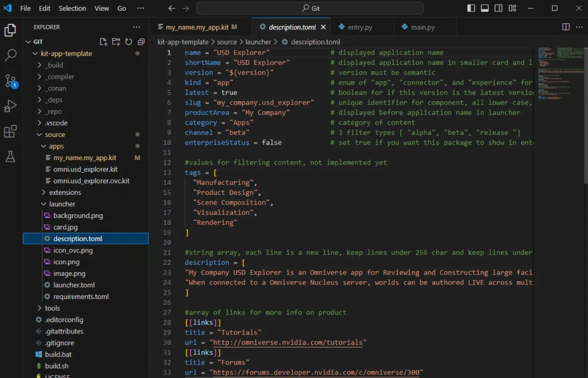Image resolution: width=588 pixels, height=378 pixels.
Task: Open the omniverse tutorials URL link
Action: [288, 343]
